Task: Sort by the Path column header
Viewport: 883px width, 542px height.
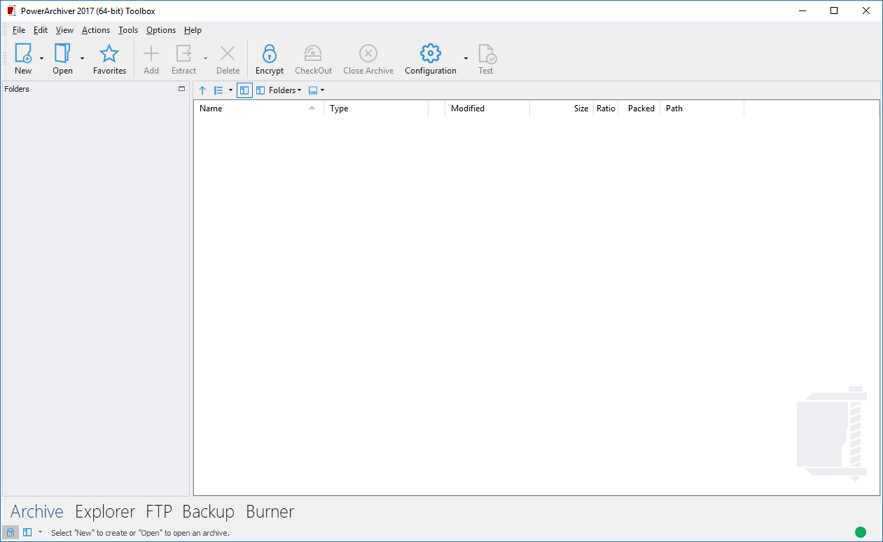Action: pos(702,108)
